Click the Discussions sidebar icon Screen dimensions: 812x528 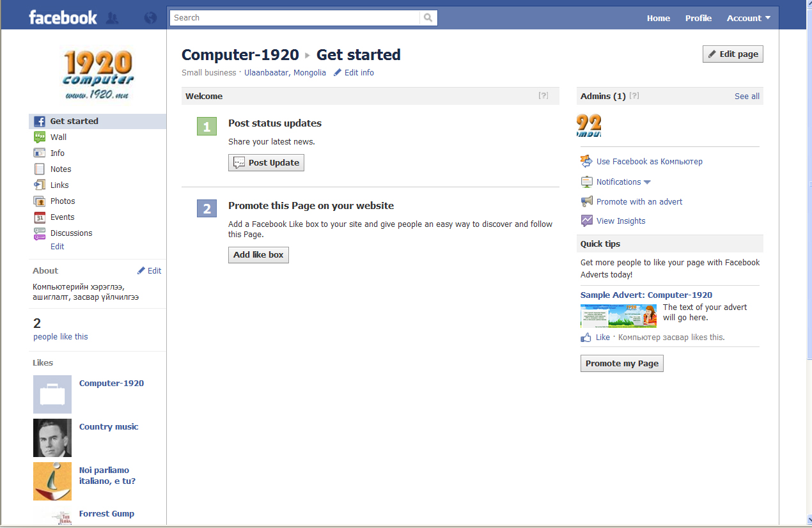coord(40,233)
